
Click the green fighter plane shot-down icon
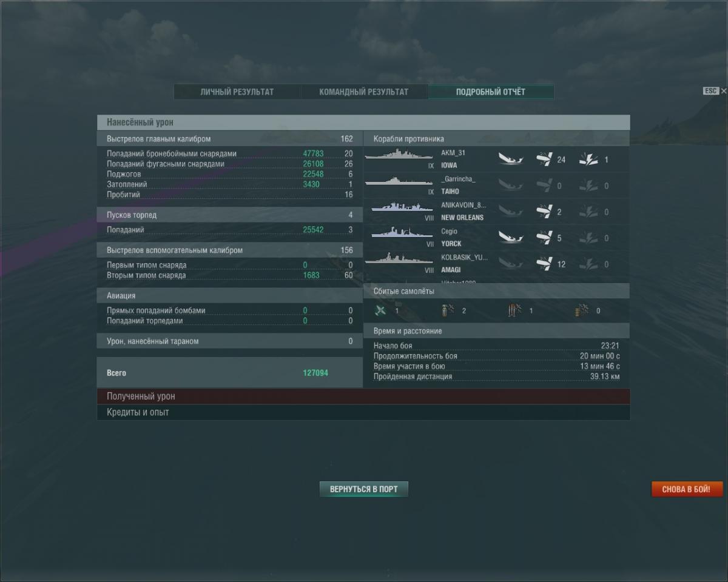point(380,311)
